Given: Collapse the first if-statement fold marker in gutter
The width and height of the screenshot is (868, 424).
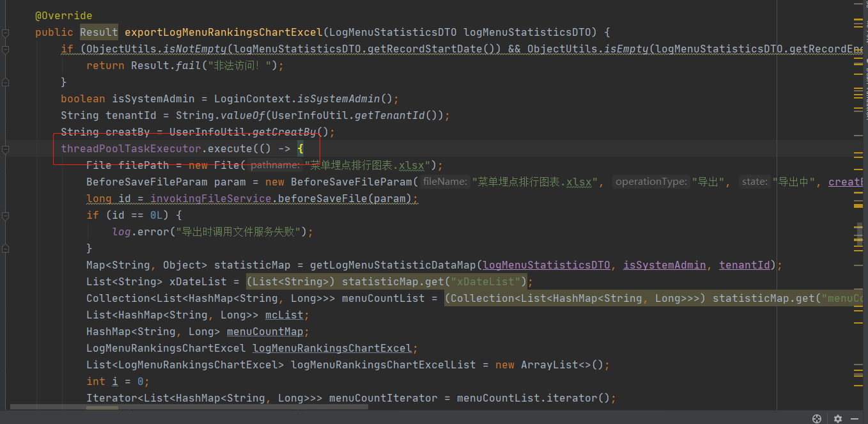Looking at the screenshot, I should pos(5,49).
